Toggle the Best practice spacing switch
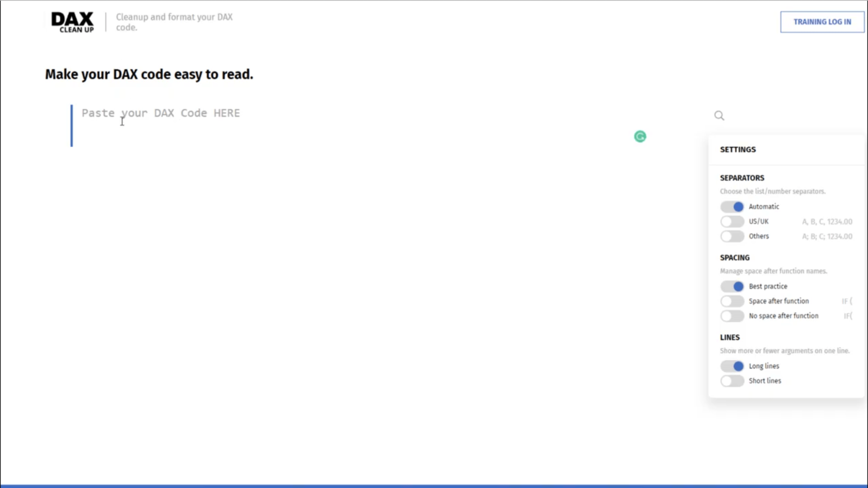Screen dimensions: 868x488 732,287
